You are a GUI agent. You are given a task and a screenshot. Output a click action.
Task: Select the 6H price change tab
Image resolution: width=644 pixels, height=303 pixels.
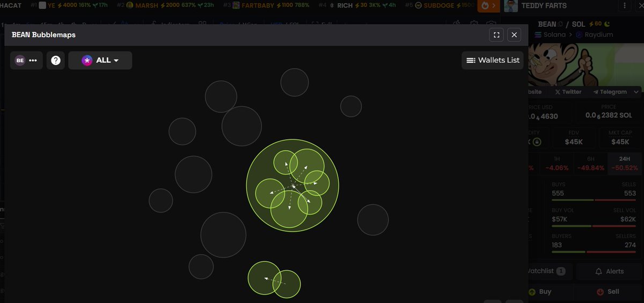pos(590,163)
